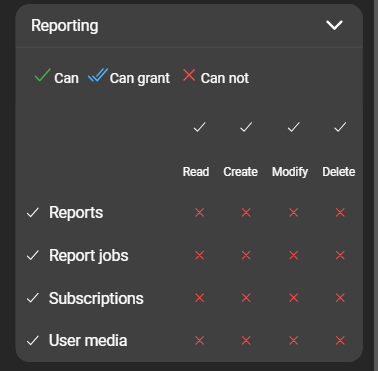
Task: Change User media Read permission
Action: coord(199,340)
